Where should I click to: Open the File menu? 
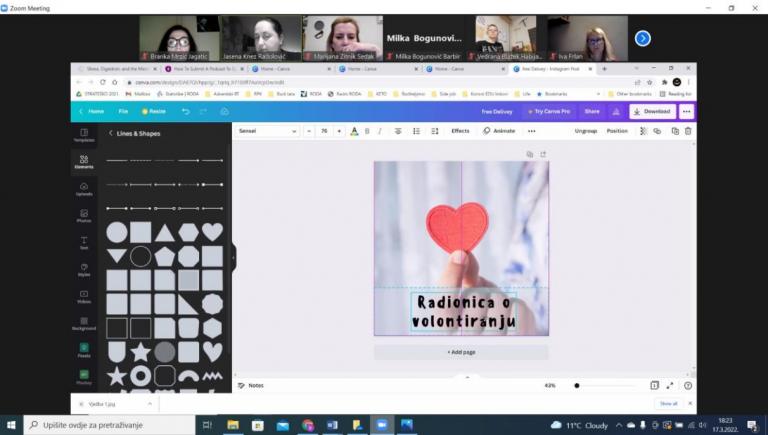click(123, 111)
